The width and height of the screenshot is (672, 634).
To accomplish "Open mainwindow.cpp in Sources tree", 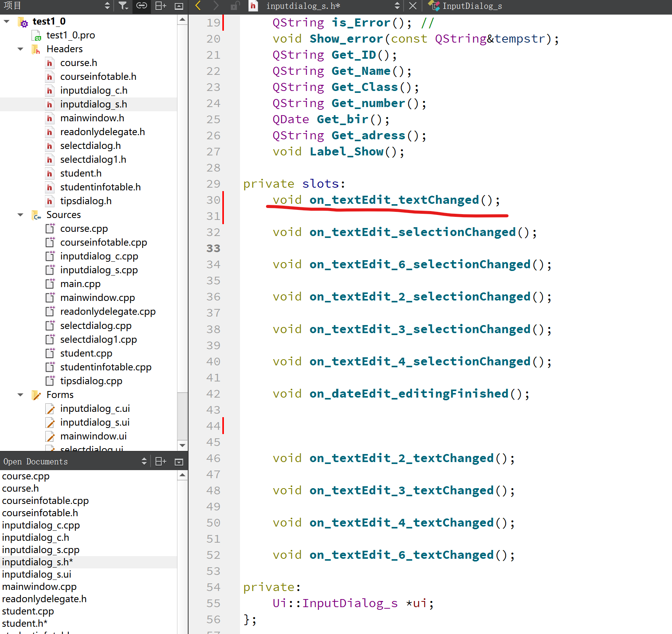I will coord(98,298).
